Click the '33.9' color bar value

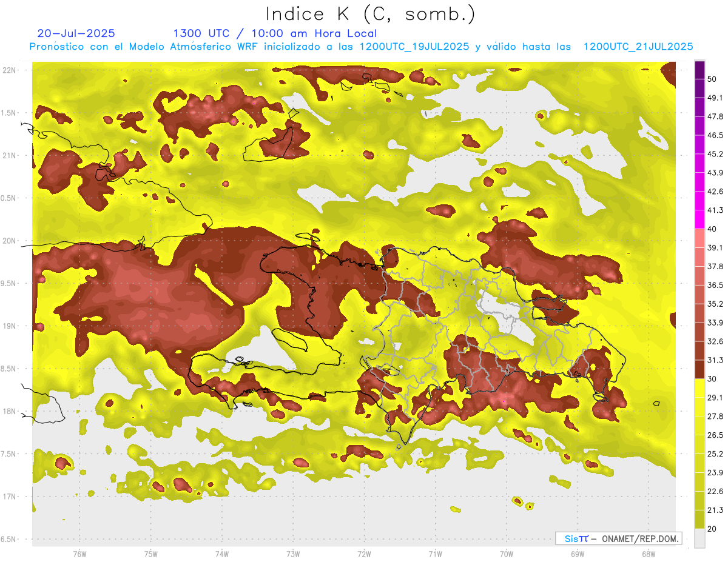tap(715, 323)
